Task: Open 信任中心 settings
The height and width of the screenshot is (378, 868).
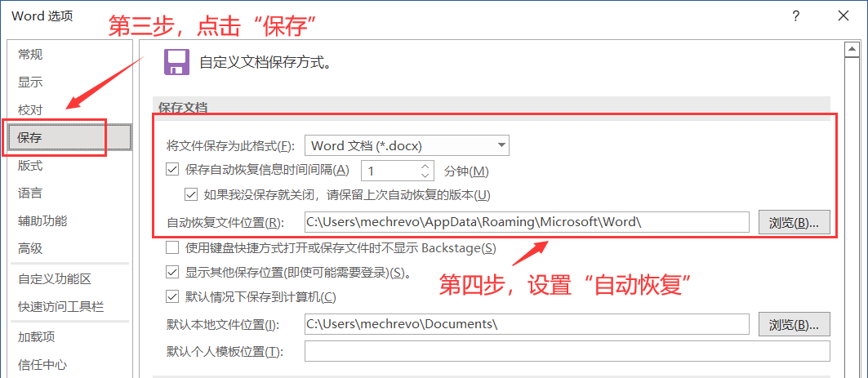Action: [42, 365]
